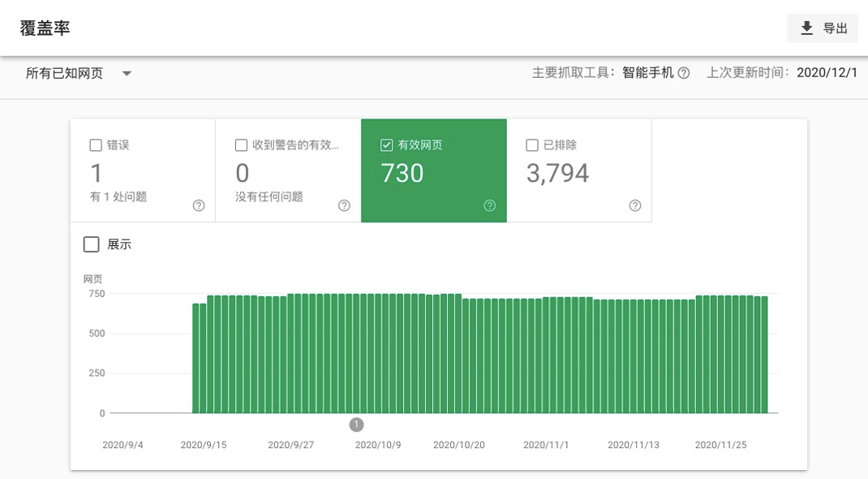Tick the 已排除 checkbox
The height and width of the screenshot is (479, 868).
[532, 145]
